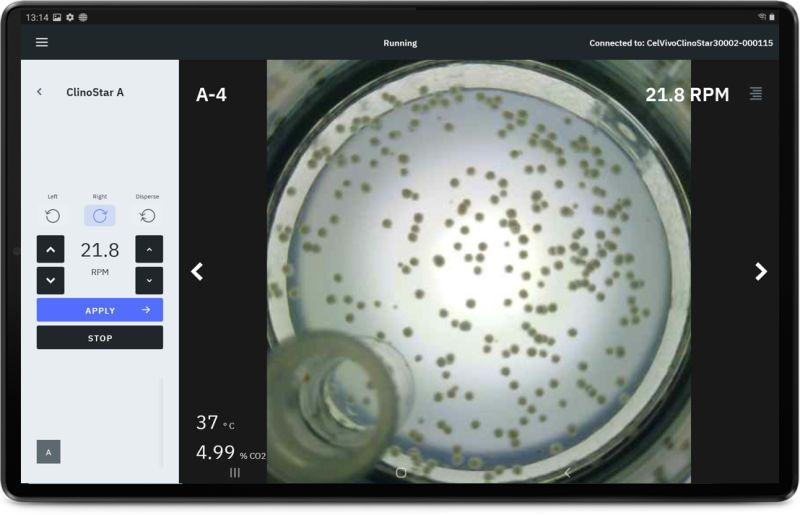Open the hamburger navigation menu

(42, 42)
